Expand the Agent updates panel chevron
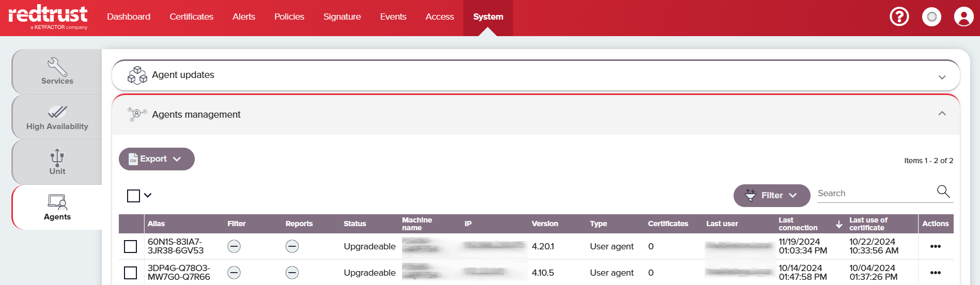The width and height of the screenshot is (980, 285). click(x=942, y=77)
